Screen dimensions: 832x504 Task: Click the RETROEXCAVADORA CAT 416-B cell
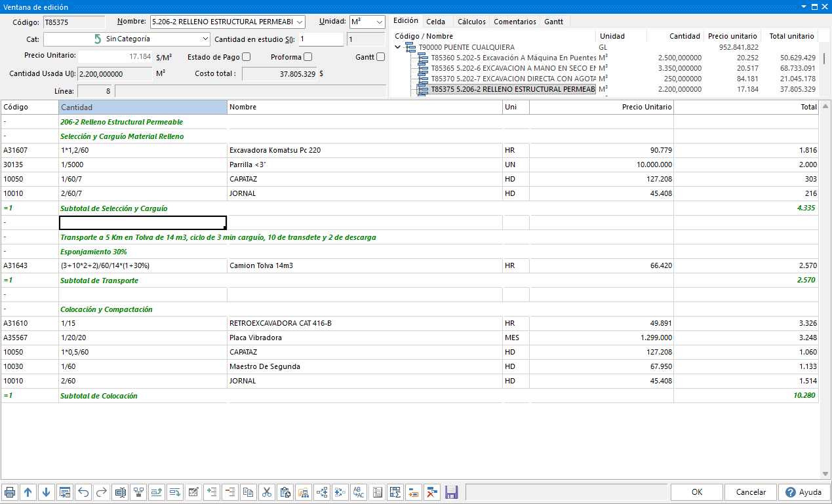click(x=365, y=323)
